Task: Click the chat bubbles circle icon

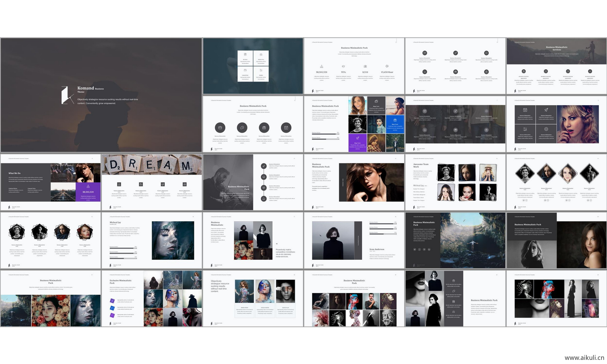Action: 242,128
